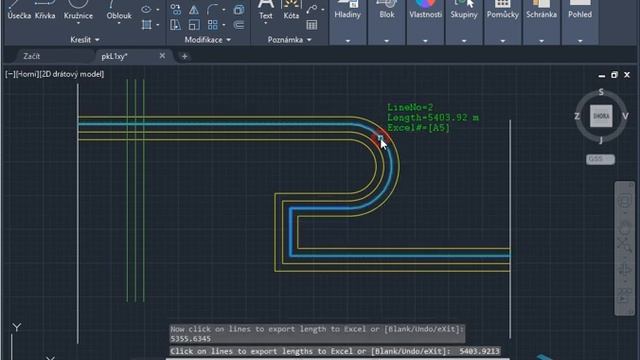Click the hatch/rectangle boundary icon in Kreslit
640x360 pixels.
146,25
